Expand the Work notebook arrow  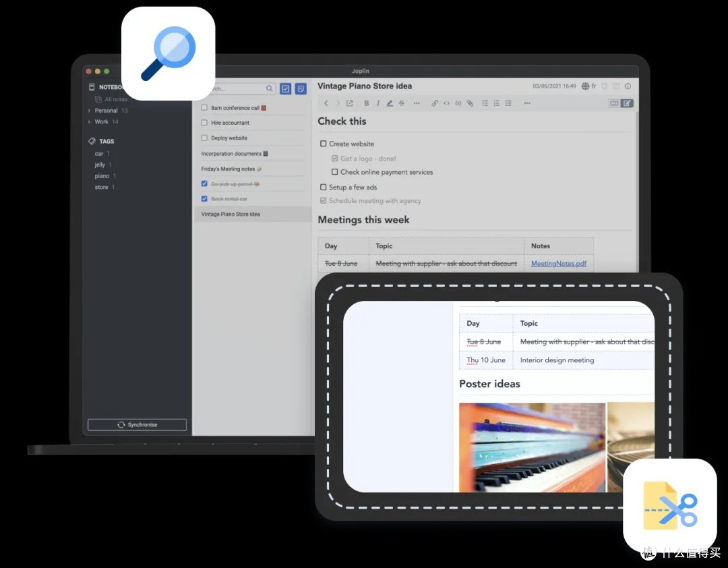click(89, 122)
